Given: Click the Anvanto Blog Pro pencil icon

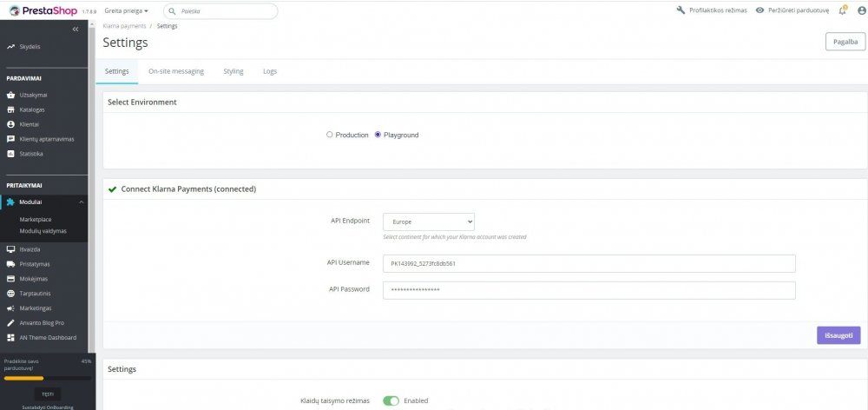Looking at the screenshot, I should (x=10, y=323).
